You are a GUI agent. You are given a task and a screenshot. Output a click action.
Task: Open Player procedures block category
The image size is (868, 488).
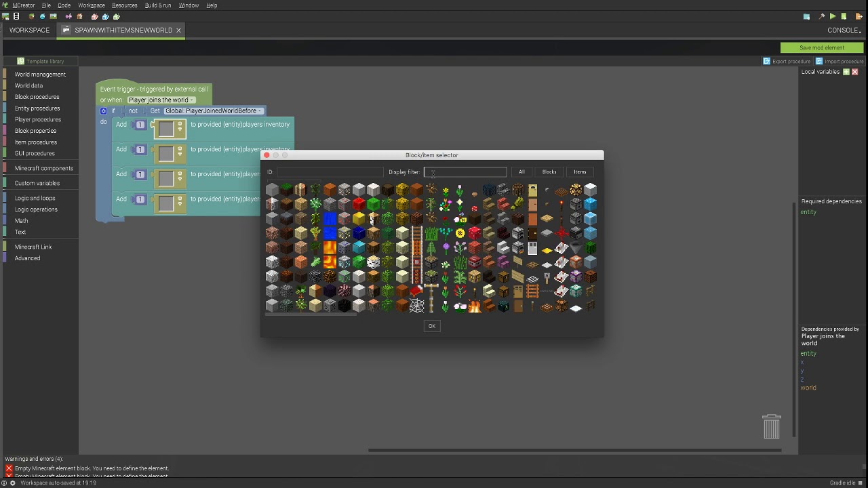(x=38, y=119)
